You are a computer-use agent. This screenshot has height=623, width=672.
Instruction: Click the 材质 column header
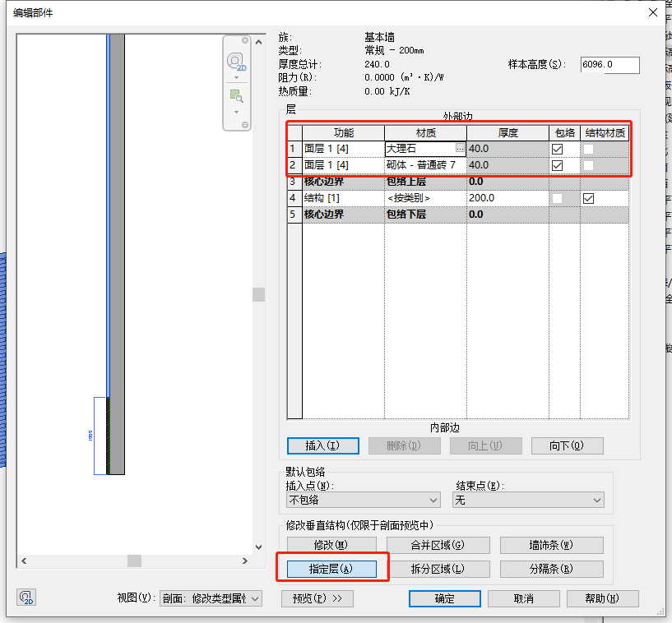point(425,132)
